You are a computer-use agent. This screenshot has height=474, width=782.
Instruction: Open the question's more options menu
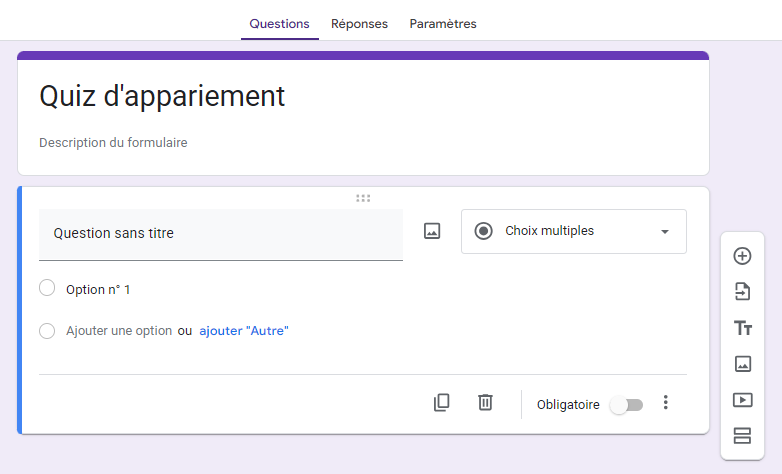pyautogui.click(x=666, y=403)
